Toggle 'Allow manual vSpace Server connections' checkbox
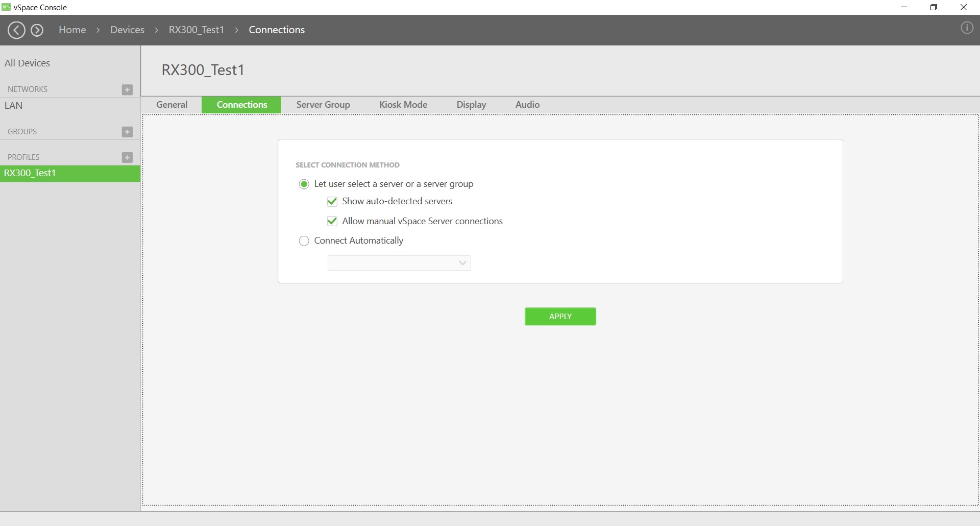 [x=332, y=221]
